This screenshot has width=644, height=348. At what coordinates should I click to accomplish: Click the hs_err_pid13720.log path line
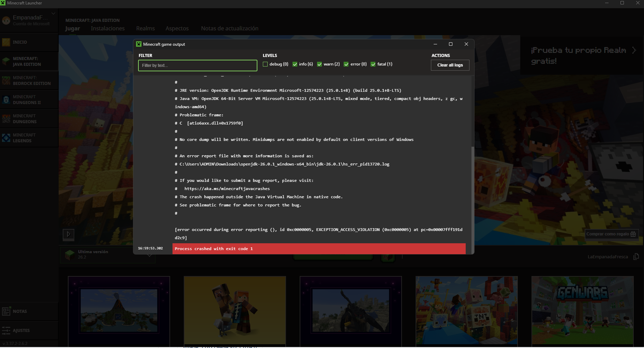tap(282, 164)
